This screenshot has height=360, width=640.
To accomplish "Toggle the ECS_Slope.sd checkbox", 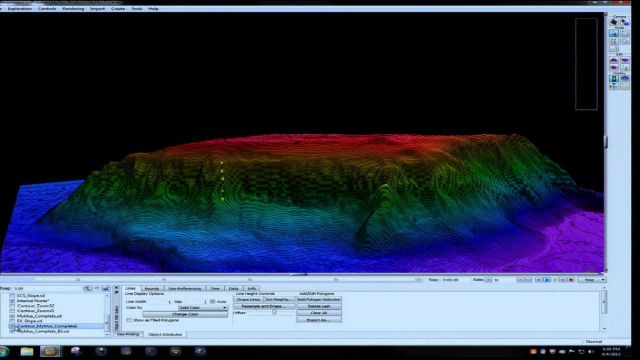I will click(x=12, y=296).
